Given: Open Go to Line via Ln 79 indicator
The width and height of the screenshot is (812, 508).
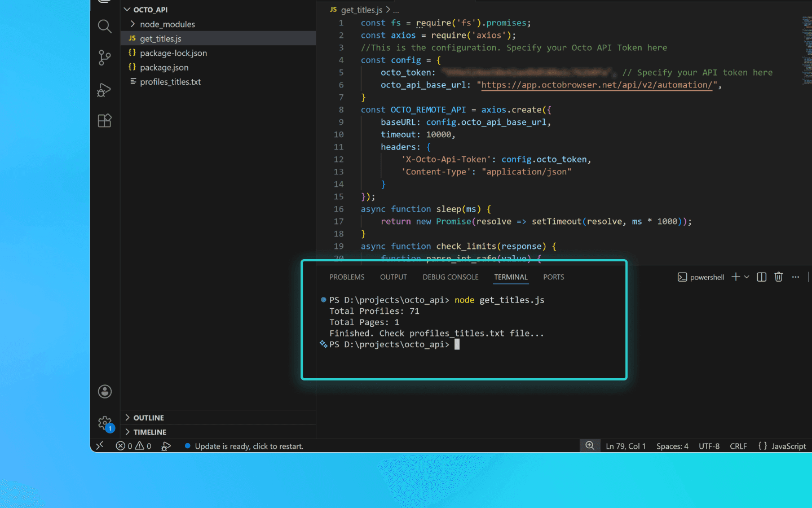Looking at the screenshot, I should 625,446.
